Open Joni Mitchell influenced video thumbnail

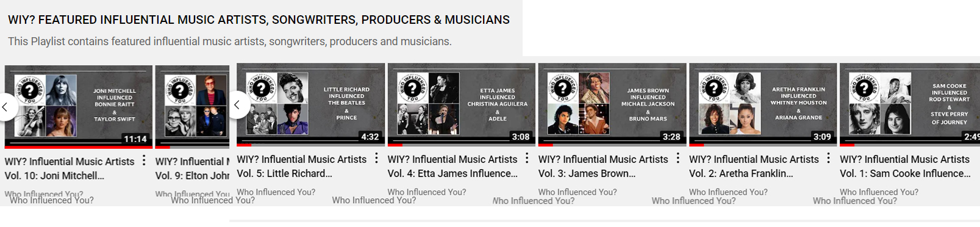click(79, 106)
